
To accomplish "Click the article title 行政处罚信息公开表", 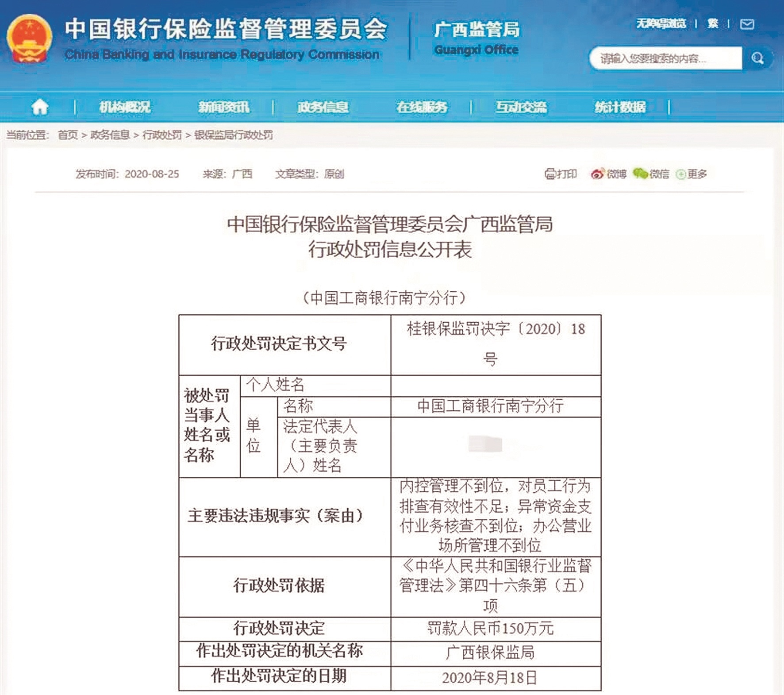I will point(390,249).
